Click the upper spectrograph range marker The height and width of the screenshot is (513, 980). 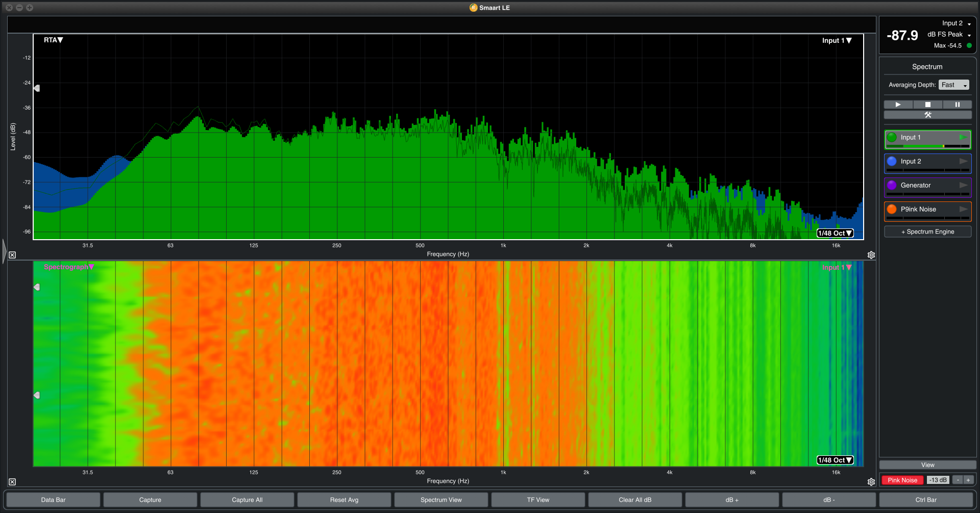[37, 287]
